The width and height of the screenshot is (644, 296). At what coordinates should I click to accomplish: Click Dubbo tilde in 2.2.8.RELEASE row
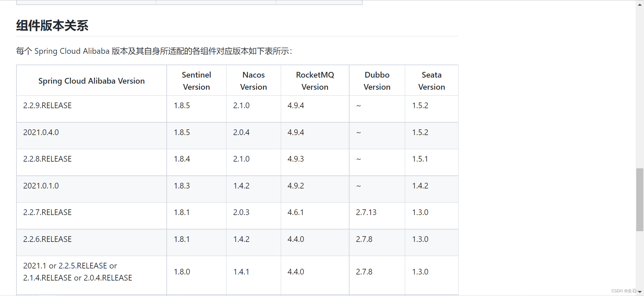(x=359, y=159)
